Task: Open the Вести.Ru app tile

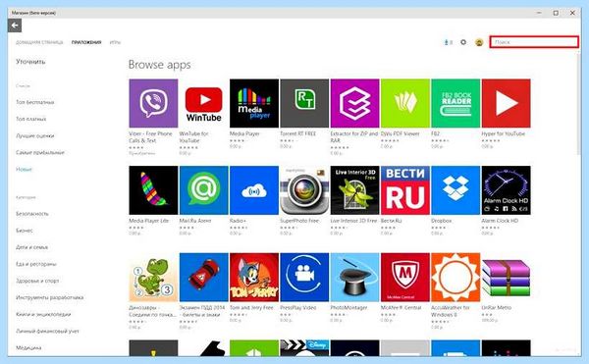Action: [404, 190]
